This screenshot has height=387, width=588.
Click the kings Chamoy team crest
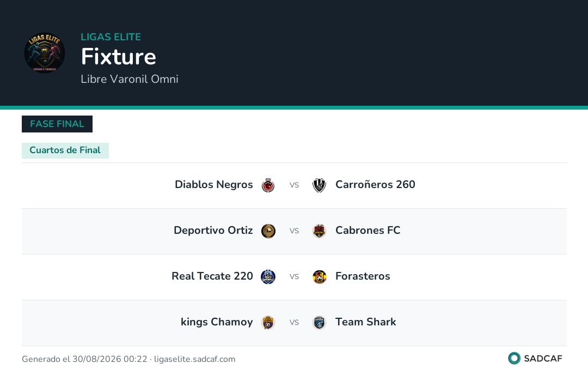coord(268,323)
